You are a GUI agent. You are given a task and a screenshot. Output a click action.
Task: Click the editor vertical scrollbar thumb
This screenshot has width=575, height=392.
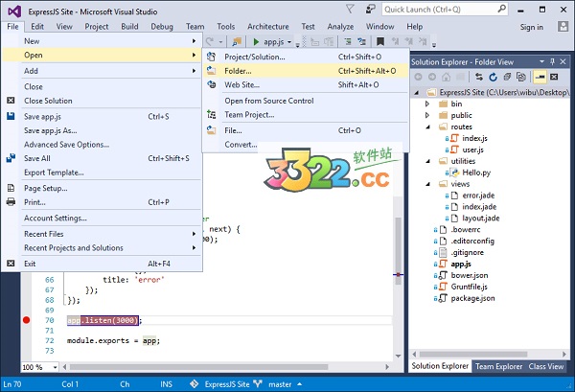[398, 250]
